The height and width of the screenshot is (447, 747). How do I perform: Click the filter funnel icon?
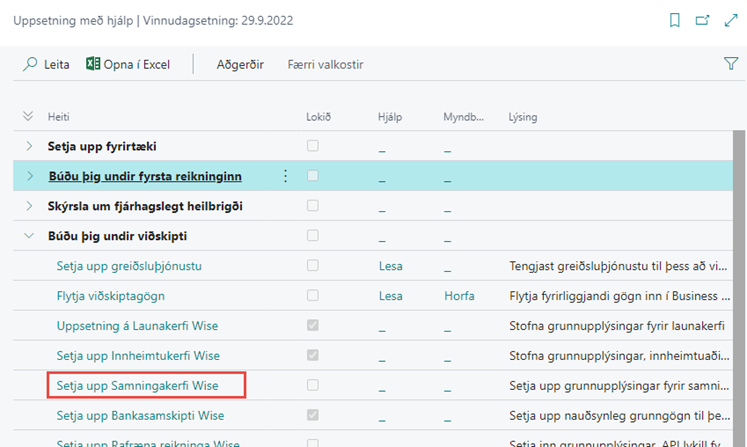tap(729, 64)
